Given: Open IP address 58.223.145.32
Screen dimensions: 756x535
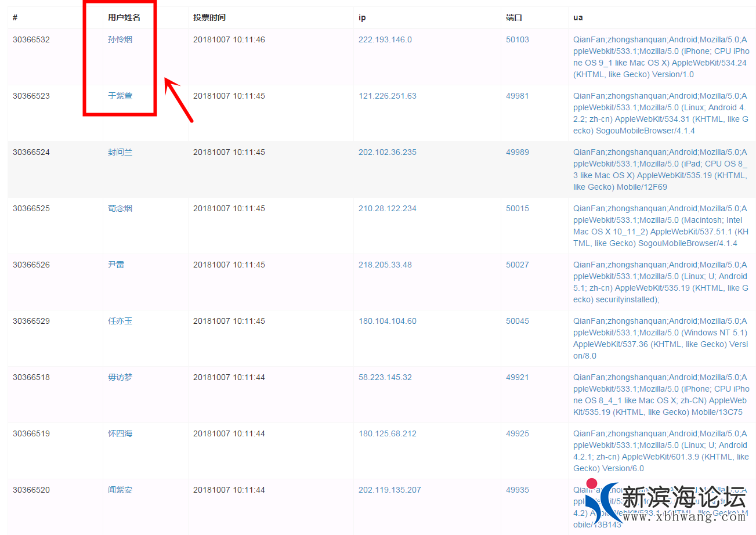Looking at the screenshot, I should pyautogui.click(x=385, y=377).
